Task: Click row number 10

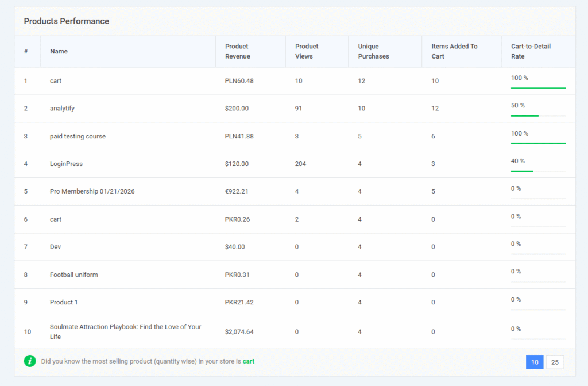Action: [28, 331]
